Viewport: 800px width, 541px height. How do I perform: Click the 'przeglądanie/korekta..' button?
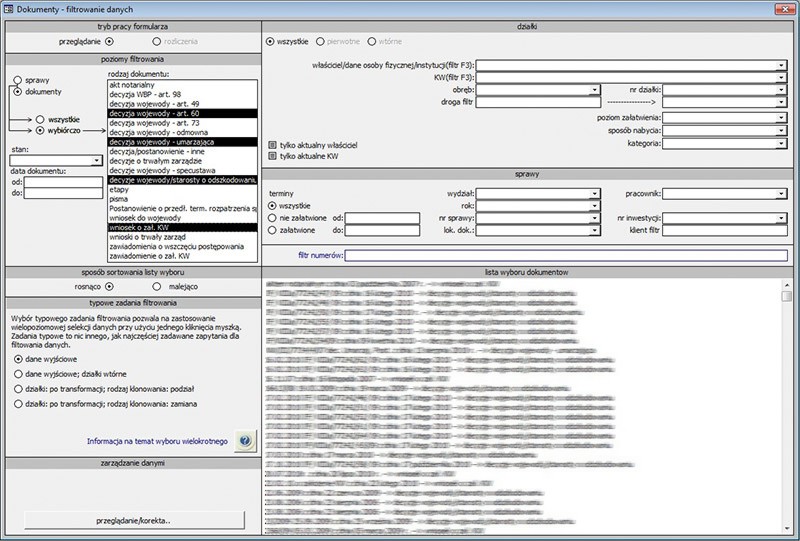(134, 521)
